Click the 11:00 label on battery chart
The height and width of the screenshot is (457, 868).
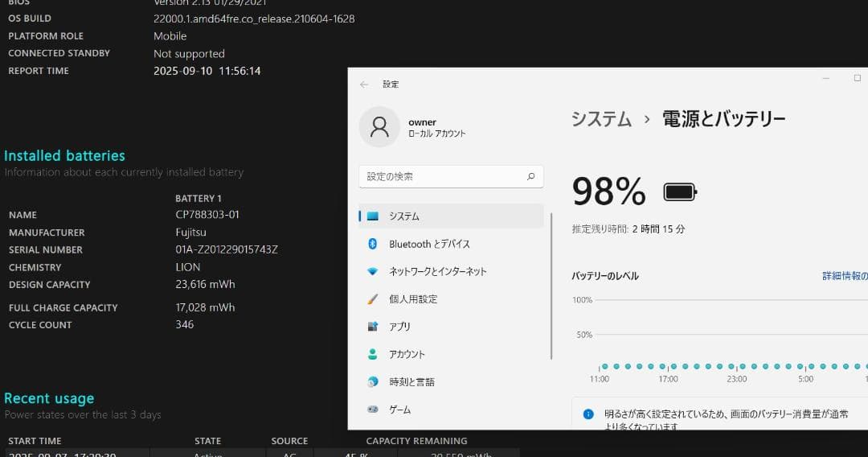point(599,379)
